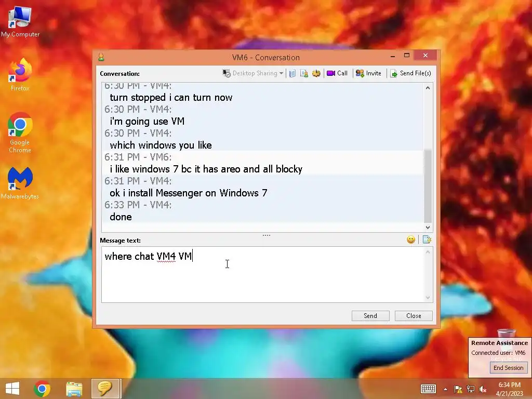Open the taskbar clock showing 6:34 PM

click(510, 389)
